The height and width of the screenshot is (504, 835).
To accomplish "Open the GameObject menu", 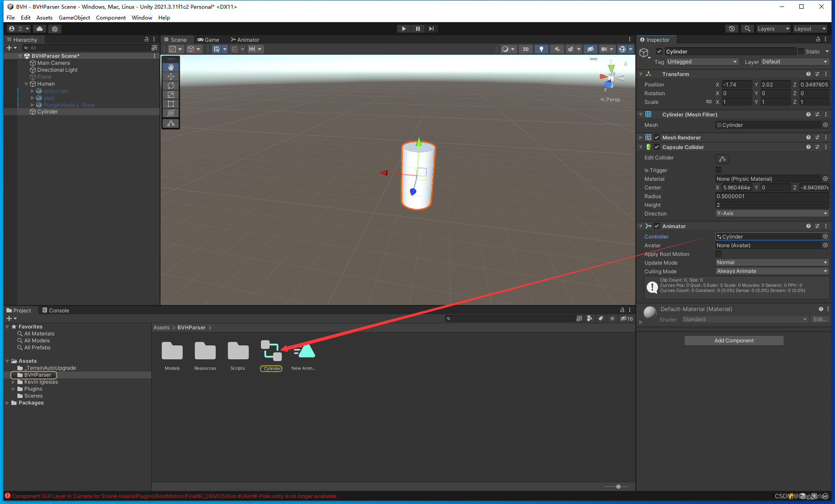I will [x=74, y=18].
